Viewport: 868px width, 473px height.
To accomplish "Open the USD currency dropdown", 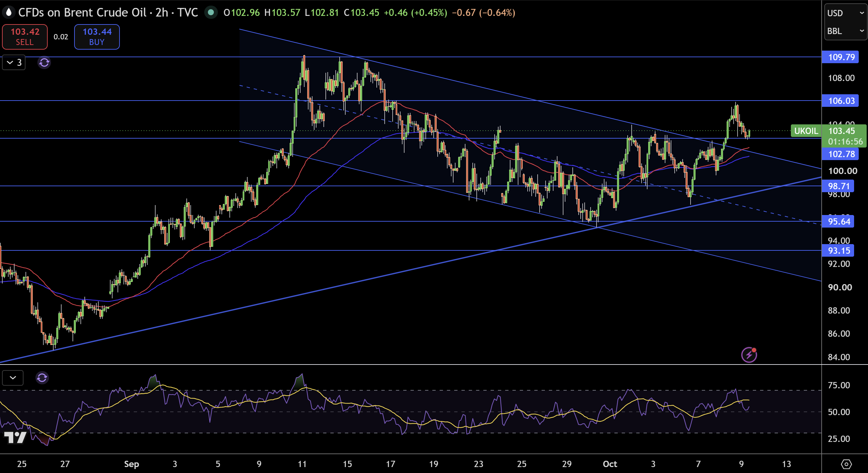I will 845,13.
